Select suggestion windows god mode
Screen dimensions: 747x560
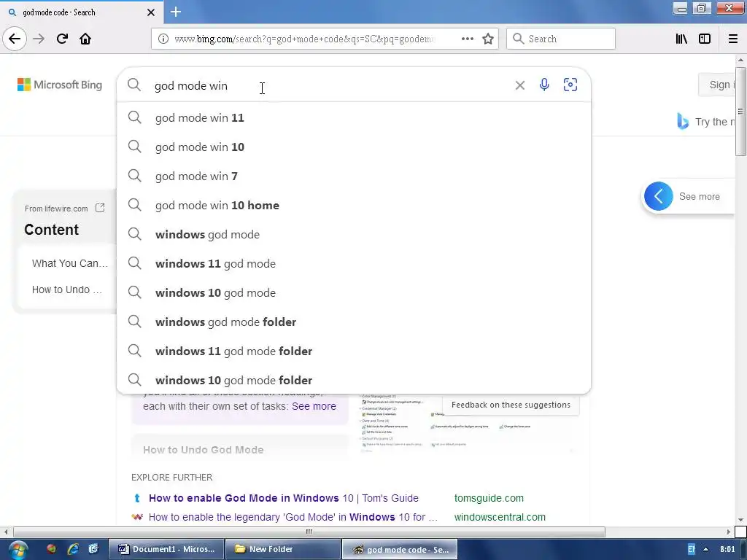tap(354, 234)
